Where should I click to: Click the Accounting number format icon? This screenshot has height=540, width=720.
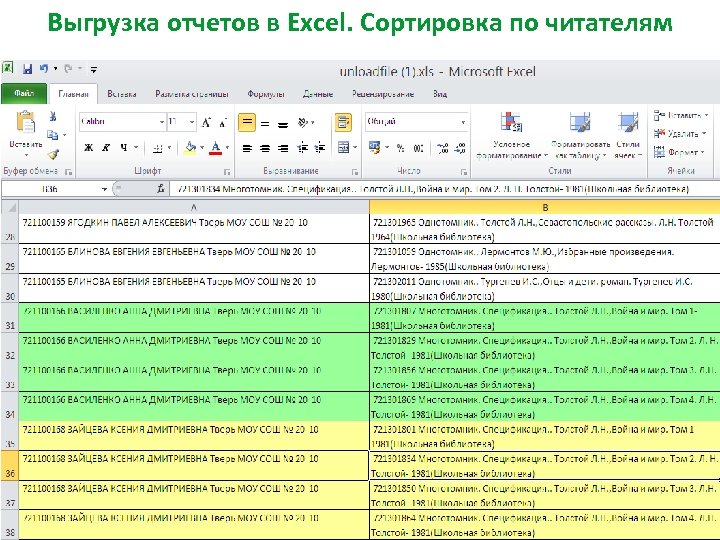pos(375,148)
